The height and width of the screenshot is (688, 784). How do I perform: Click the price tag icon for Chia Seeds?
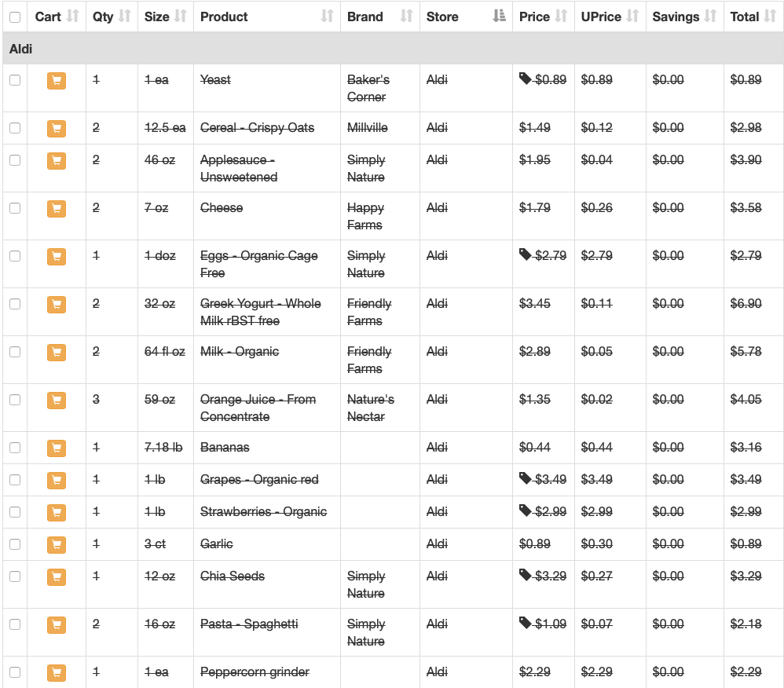(x=525, y=575)
